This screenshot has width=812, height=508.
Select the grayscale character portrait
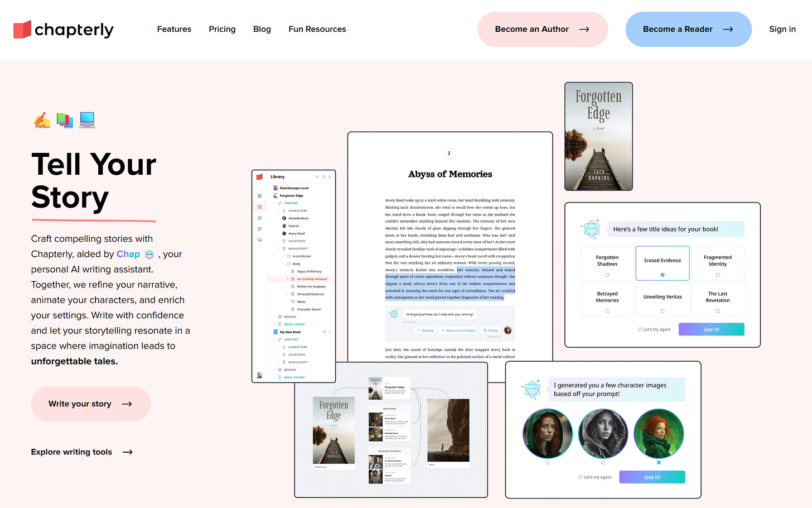(x=603, y=434)
